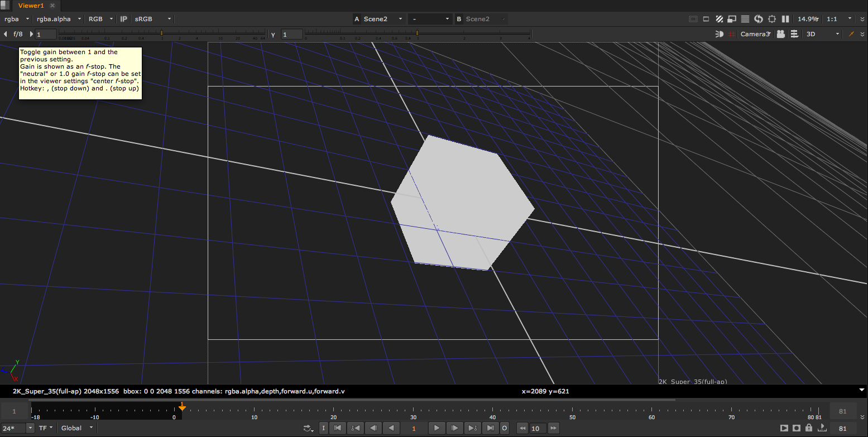Viewport: 868px width, 437px height.
Task: Click the record capture icon
Action: [x=797, y=428]
